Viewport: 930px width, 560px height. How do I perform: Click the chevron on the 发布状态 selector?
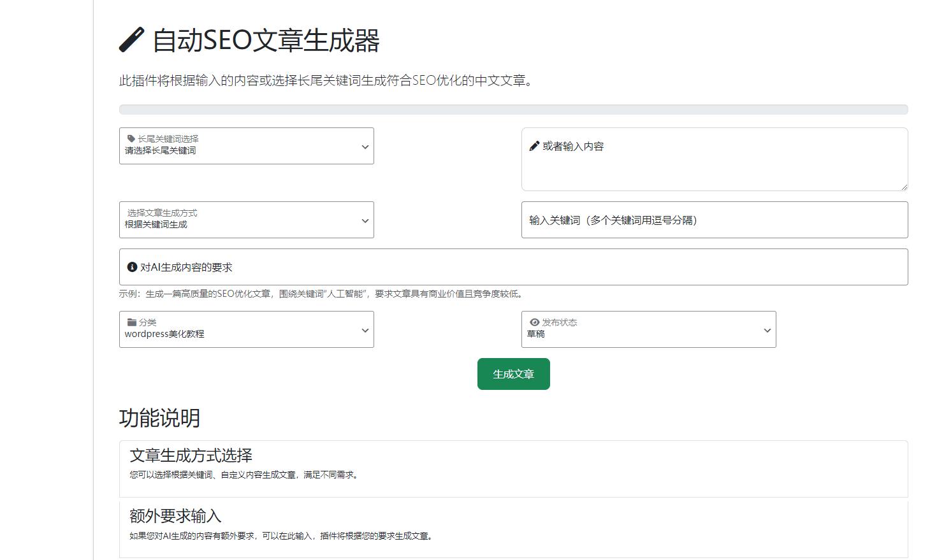(767, 330)
